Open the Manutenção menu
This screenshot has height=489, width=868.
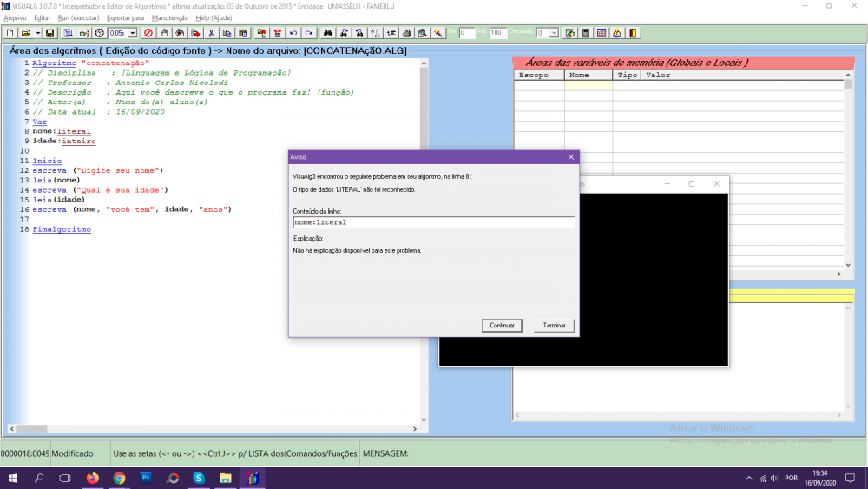169,17
